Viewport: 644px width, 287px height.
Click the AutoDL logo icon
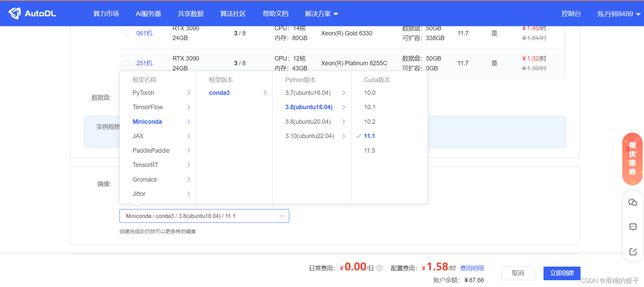coord(15,13)
